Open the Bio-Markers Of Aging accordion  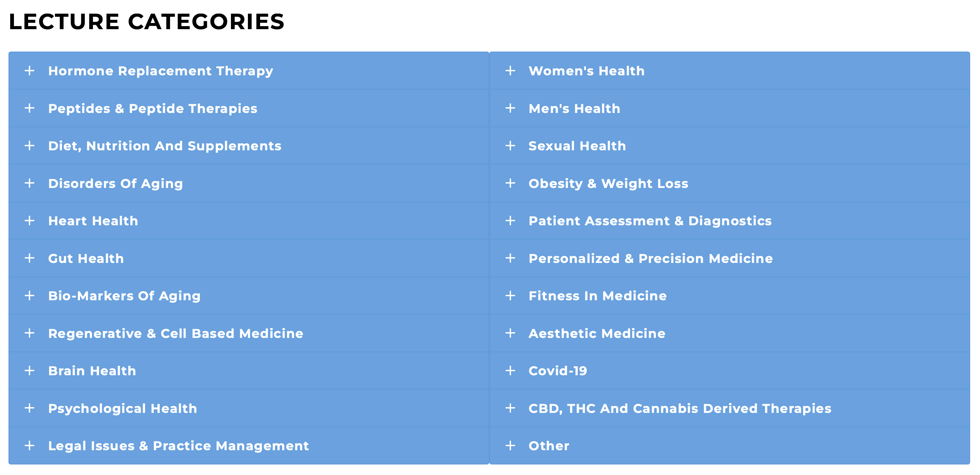click(124, 296)
